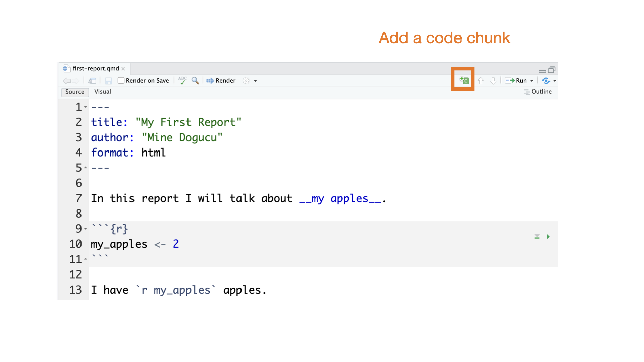Enable Render on Save checkbox
This screenshot has height=362, width=644.
coord(121,80)
